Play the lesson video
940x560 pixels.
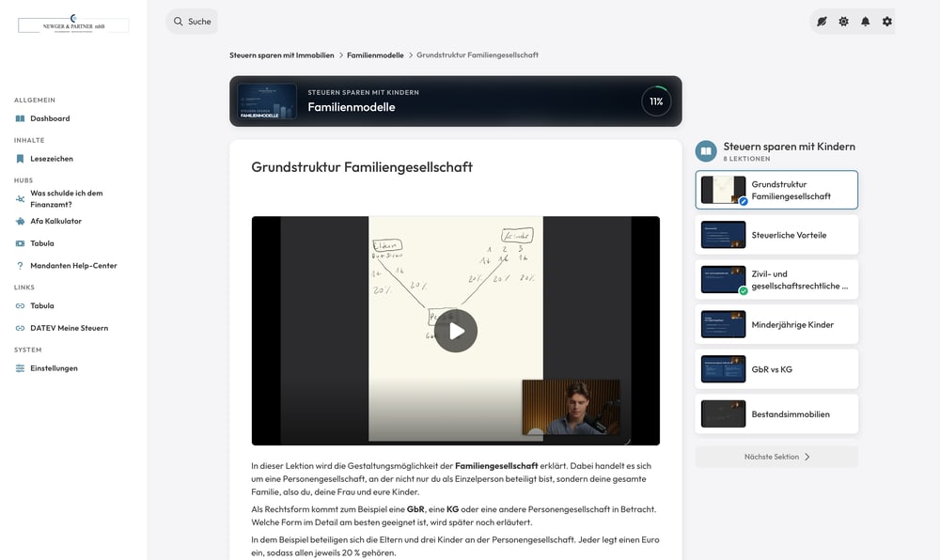pyautogui.click(x=456, y=331)
